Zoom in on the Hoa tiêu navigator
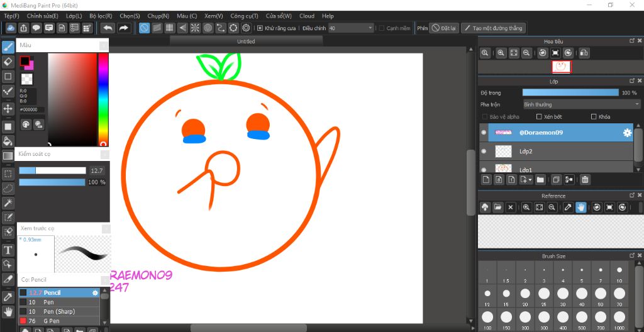The width and height of the screenshot is (644, 332). [501, 53]
